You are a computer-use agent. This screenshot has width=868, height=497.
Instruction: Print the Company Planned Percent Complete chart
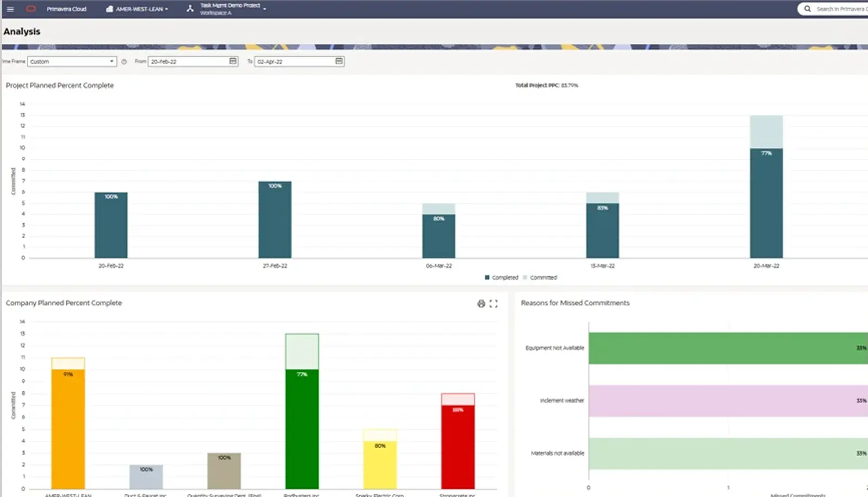tap(481, 304)
